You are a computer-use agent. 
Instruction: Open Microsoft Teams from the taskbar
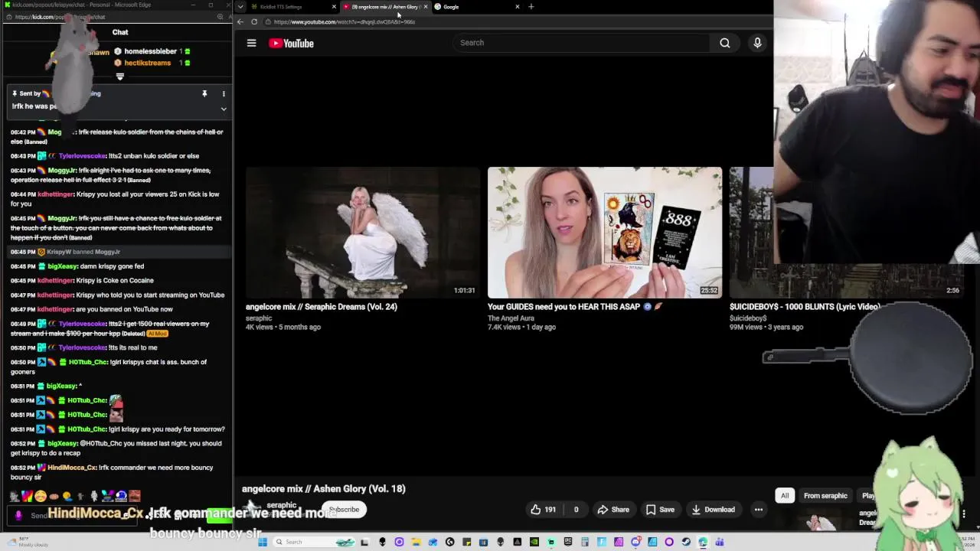pyautogui.click(x=720, y=542)
